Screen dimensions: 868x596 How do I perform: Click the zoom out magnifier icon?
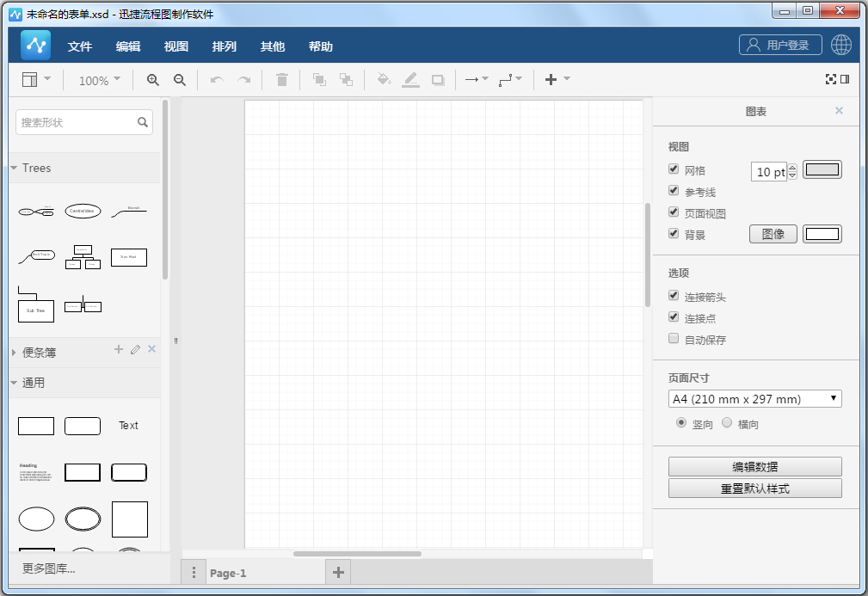[180, 80]
